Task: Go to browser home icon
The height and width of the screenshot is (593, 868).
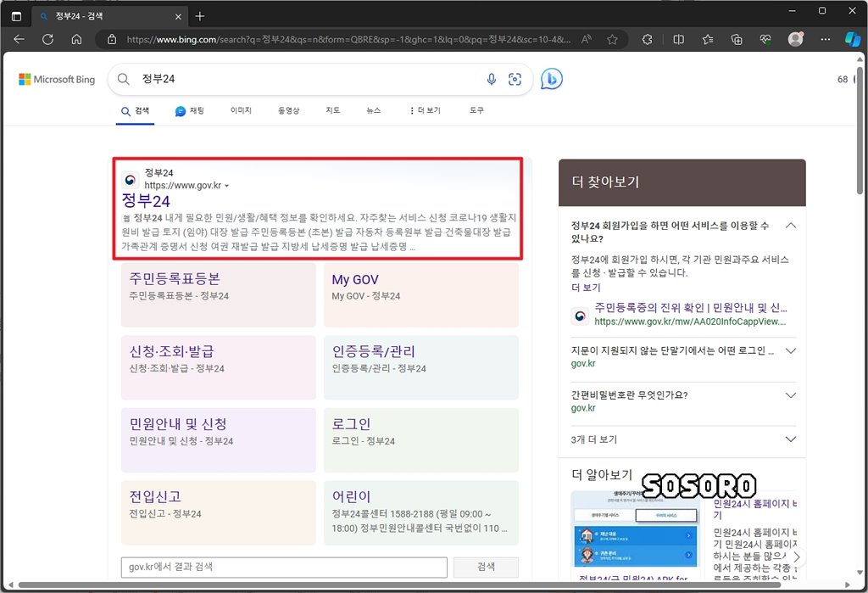Action: tap(77, 39)
